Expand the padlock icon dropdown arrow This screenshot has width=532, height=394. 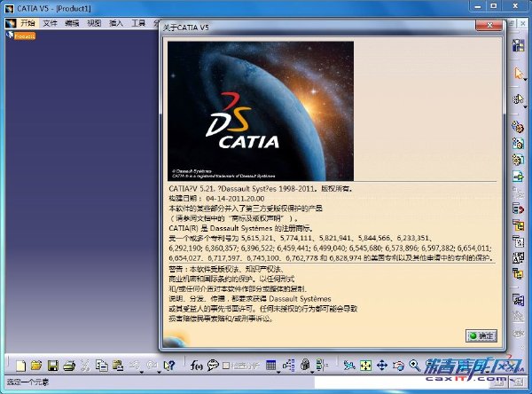[312, 373]
